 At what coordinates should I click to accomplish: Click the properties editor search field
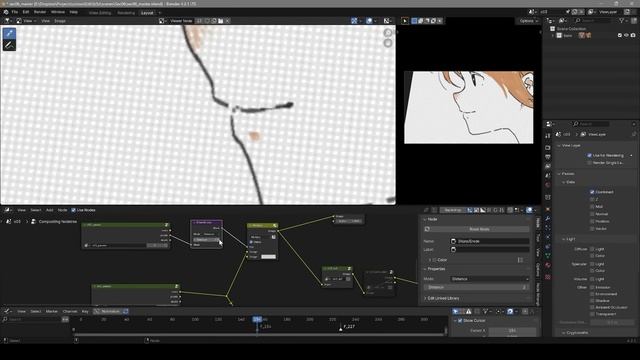coord(590,124)
